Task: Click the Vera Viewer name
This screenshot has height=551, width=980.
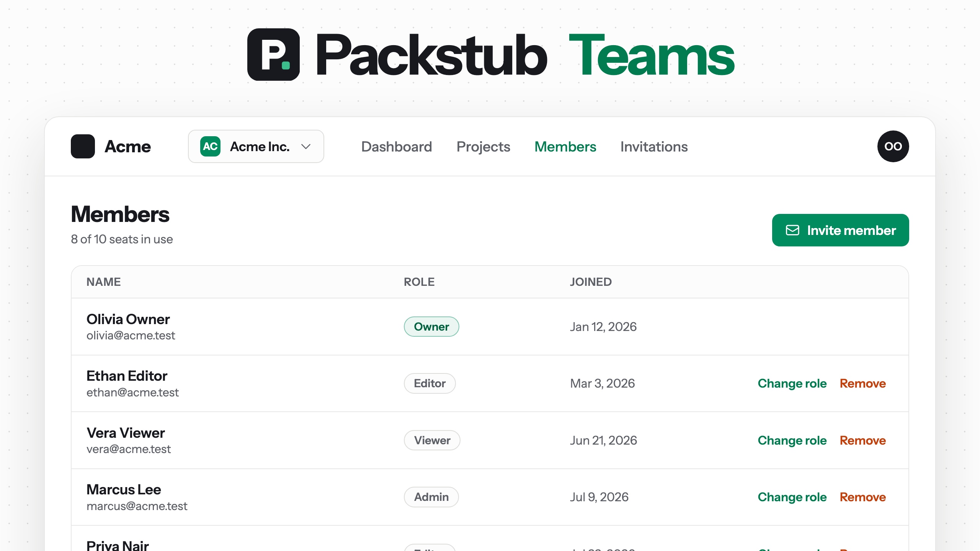Action: point(126,433)
